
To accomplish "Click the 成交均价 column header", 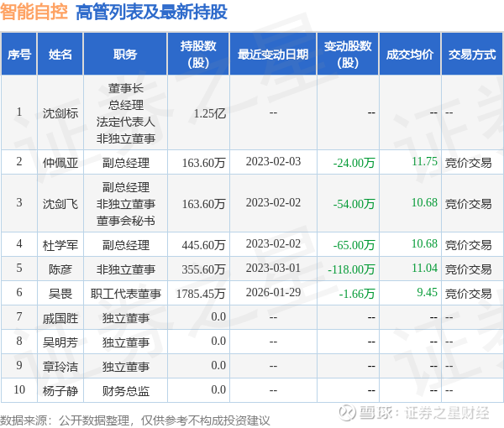I will point(410,55).
